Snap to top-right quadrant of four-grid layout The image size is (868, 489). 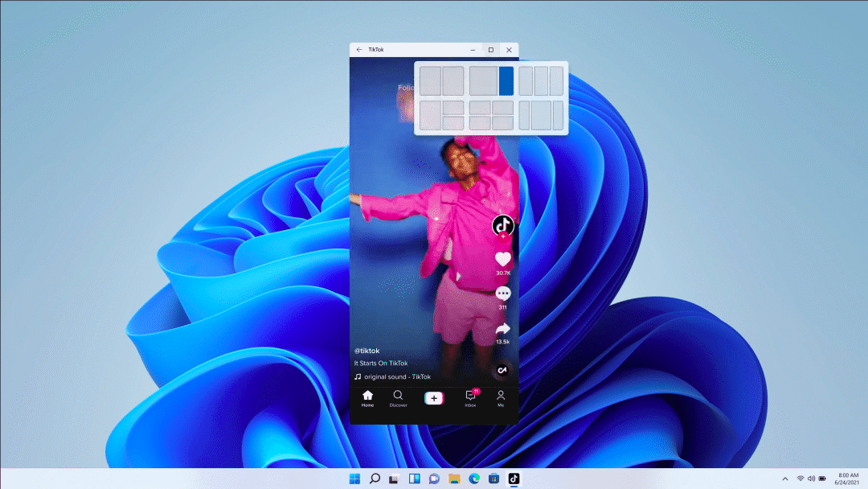[503, 108]
